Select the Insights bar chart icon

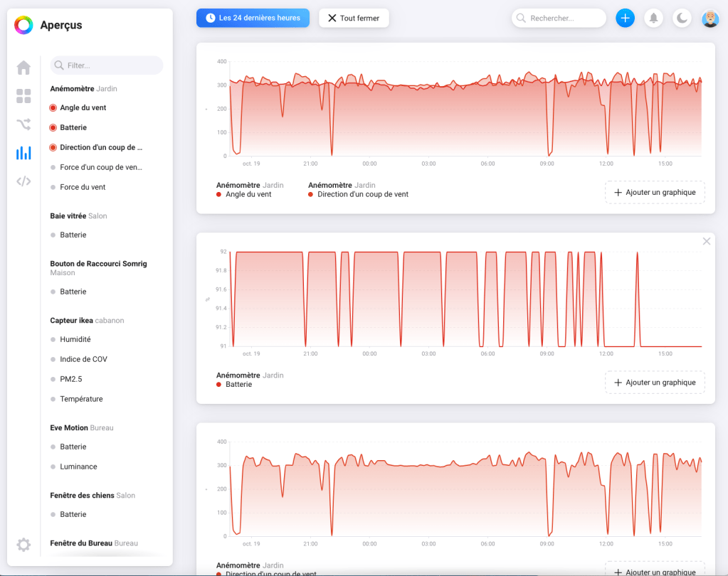point(23,153)
